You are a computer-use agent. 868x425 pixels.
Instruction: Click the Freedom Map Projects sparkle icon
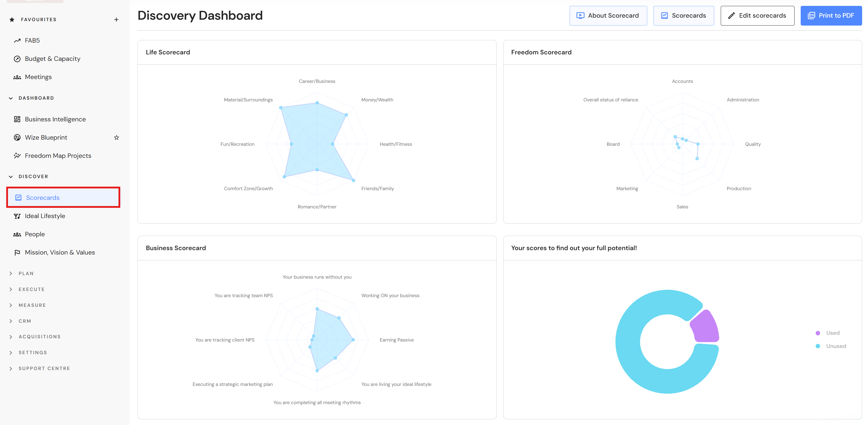pyautogui.click(x=17, y=156)
